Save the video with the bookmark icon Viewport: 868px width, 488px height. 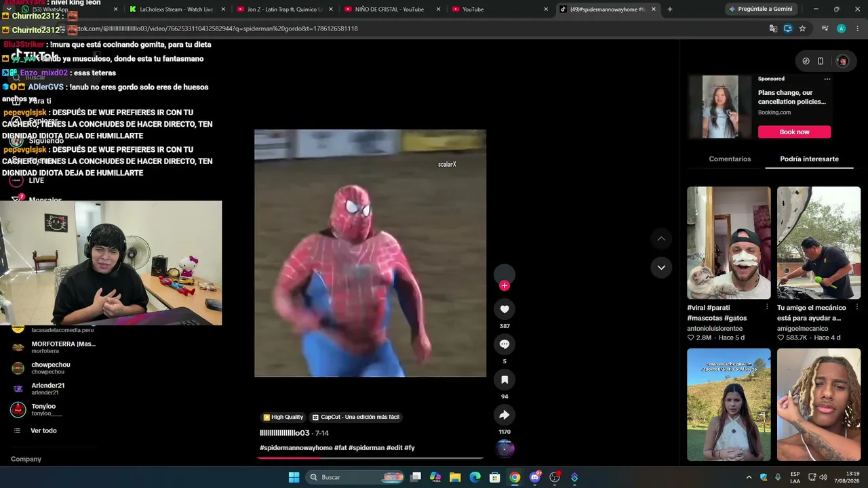pyautogui.click(x=505, y=380)
